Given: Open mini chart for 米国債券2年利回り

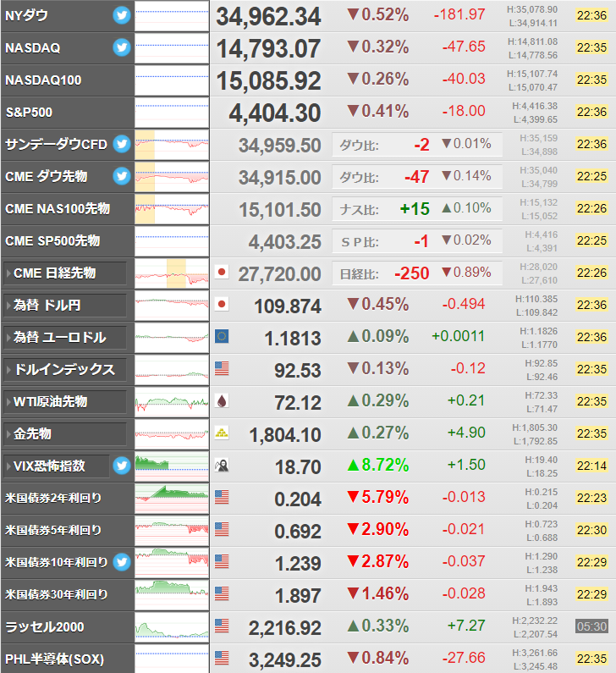Looking at the screenshot, I should pyautogui.click(x=172, y=499).
